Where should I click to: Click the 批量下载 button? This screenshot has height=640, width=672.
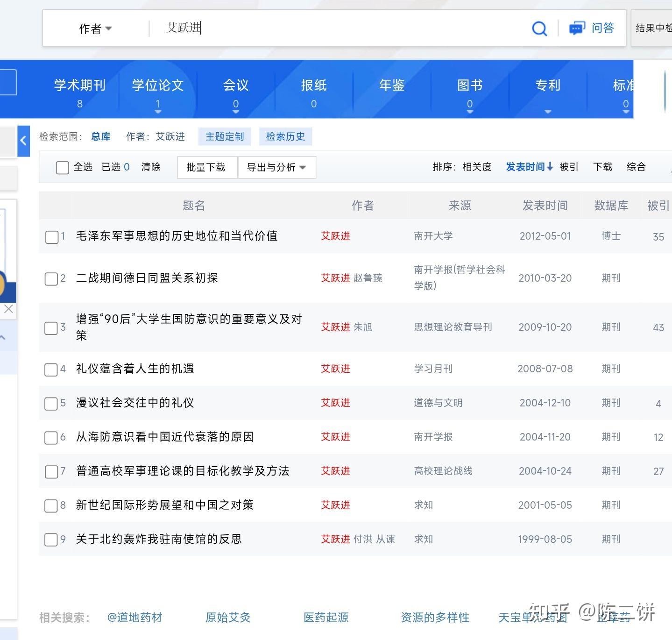click(207, 167)
